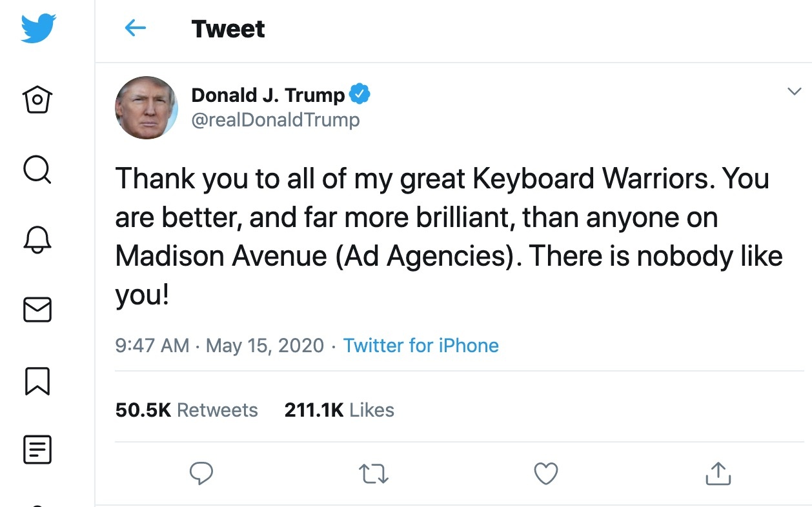Open Messages envelope icon
This screenshot has width=812, height=507.
[37, 310]
